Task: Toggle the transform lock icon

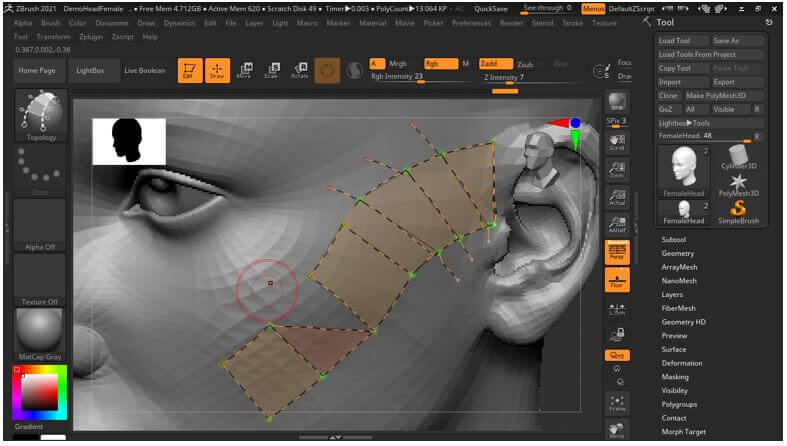Action: [x=617, y=335]
